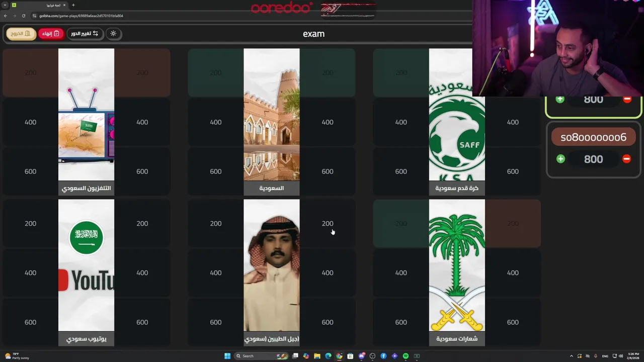The image size is (644, 362).
Task: Add points to team so800000006 with plus icon
Action: tap(560, 159)
